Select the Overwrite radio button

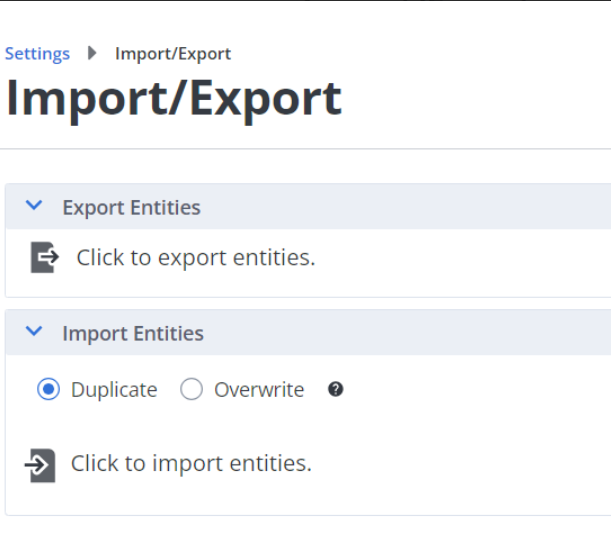point(191,389)
